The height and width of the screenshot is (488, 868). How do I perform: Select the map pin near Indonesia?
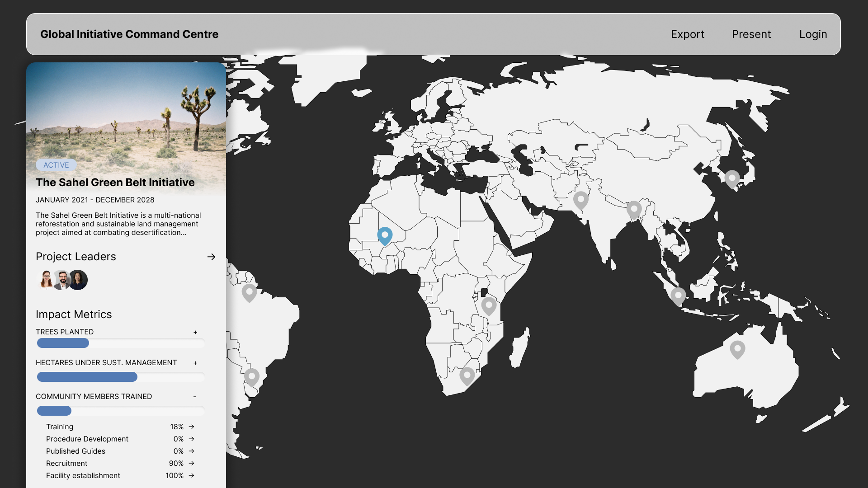point(678,296)
